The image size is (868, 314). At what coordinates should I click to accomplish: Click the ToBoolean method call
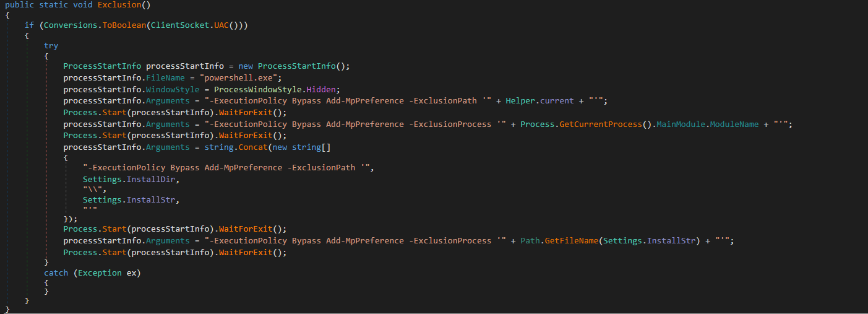coord(124,25)
